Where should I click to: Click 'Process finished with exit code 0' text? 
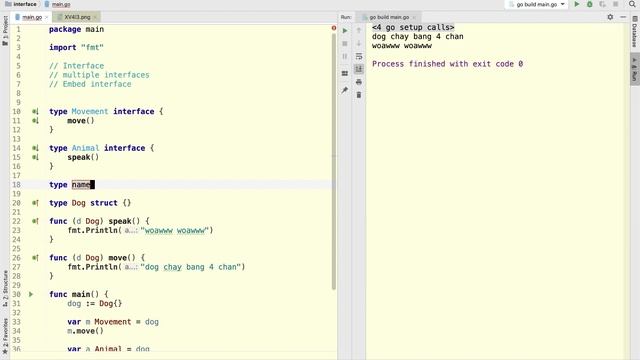coord(447,64)
